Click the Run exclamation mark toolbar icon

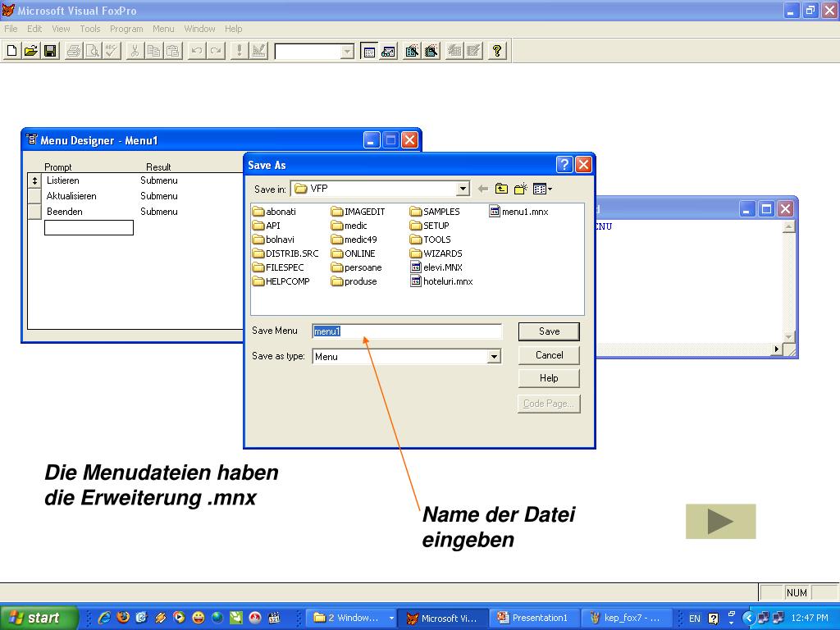(239, 51)
